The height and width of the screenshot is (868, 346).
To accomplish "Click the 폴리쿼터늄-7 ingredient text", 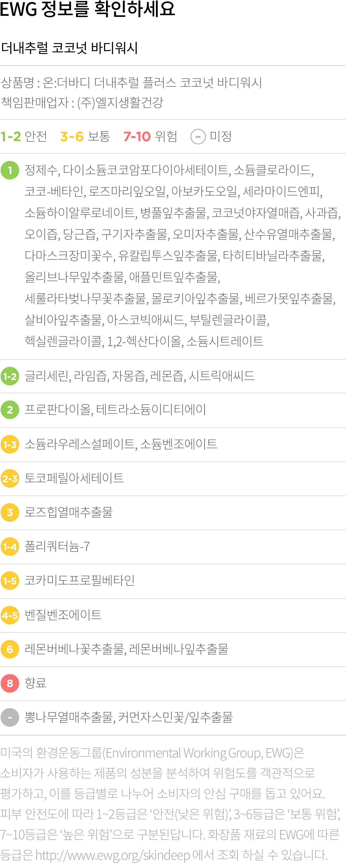I will click(57, 546).
